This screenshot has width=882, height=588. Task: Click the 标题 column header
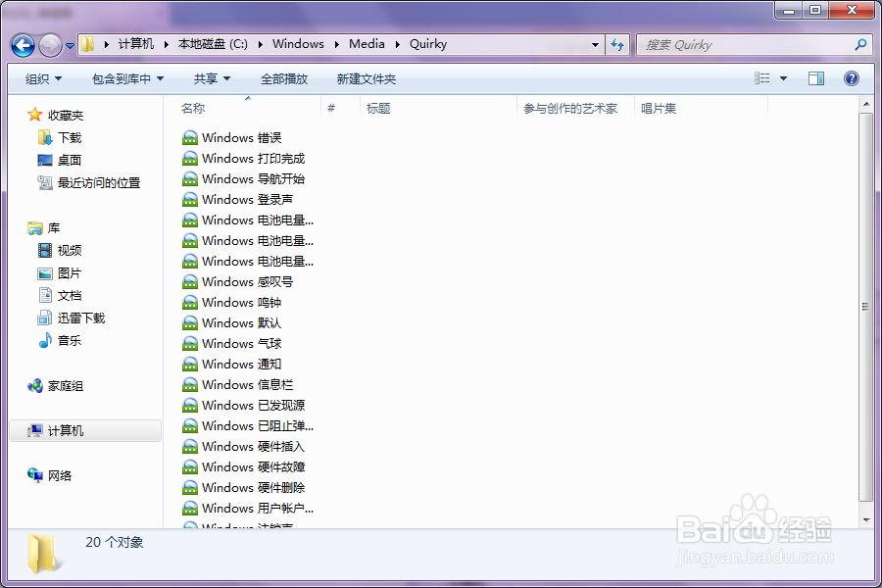coord(438,108)
